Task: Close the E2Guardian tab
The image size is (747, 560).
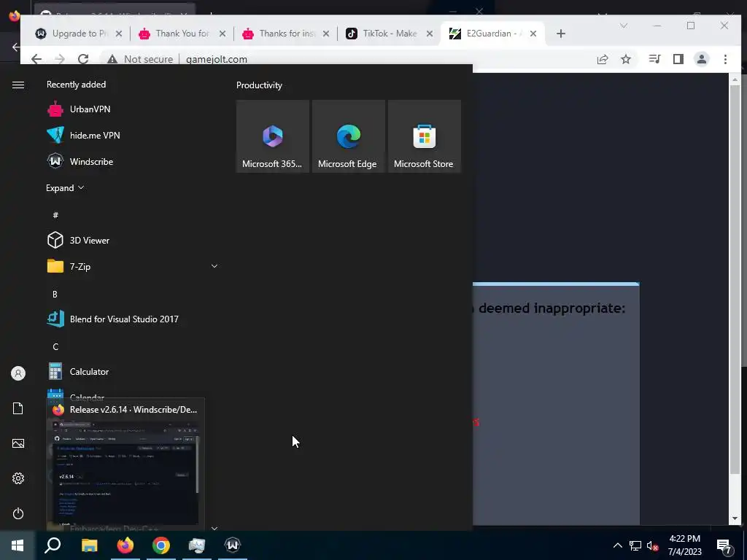Action: pos(533,34)
